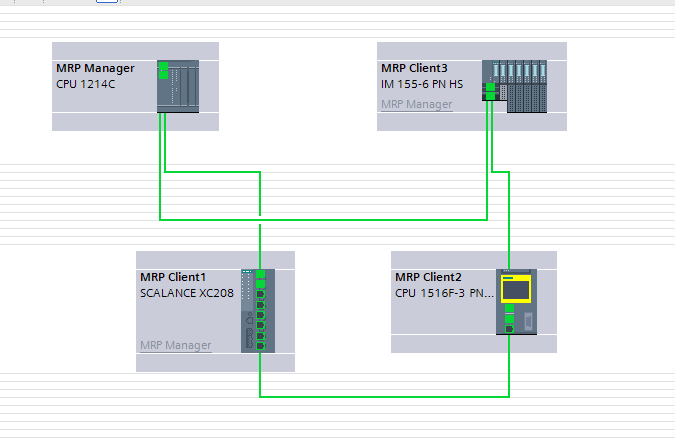The width and height of the screenshot is (675, 440).
Task: Select the CPU 1214C type label
Action: tap(87, 84)
